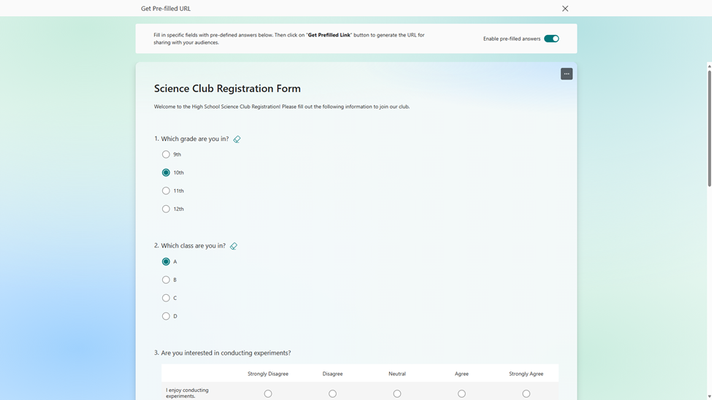This screenshot has height=400, width=712.
Task: Open the more options ellipsis button
Action: (x=566, y=74)
